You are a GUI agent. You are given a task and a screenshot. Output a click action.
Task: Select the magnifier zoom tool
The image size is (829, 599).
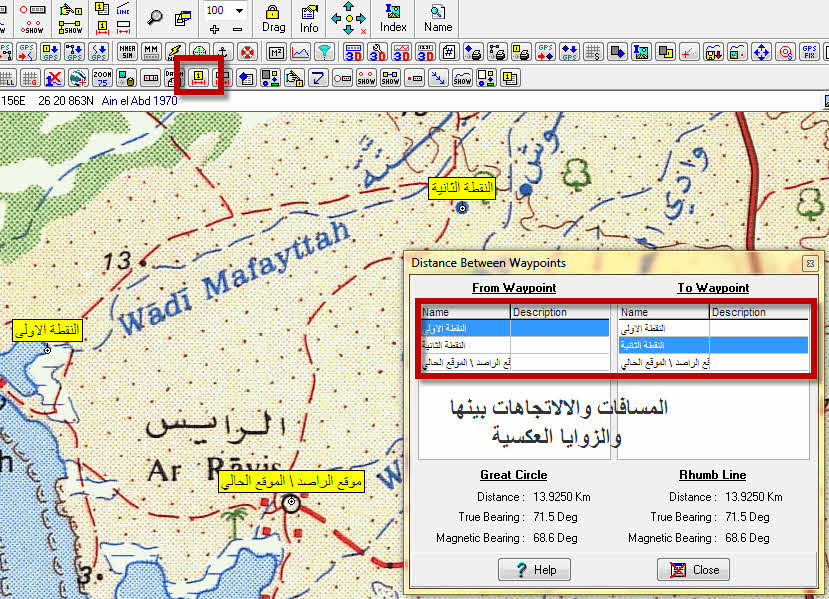point(154,17)
